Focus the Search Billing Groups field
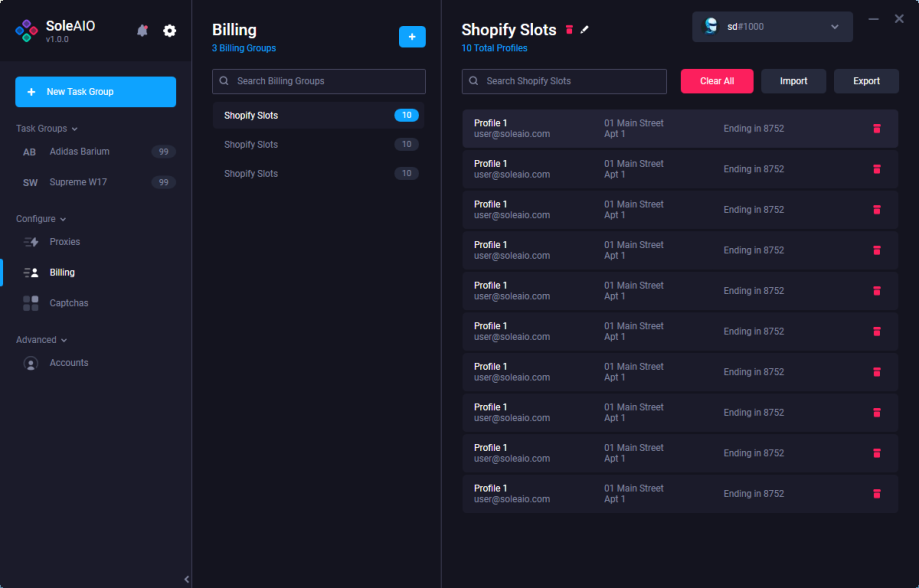This screenshot has width=919, height=588. 319,81
